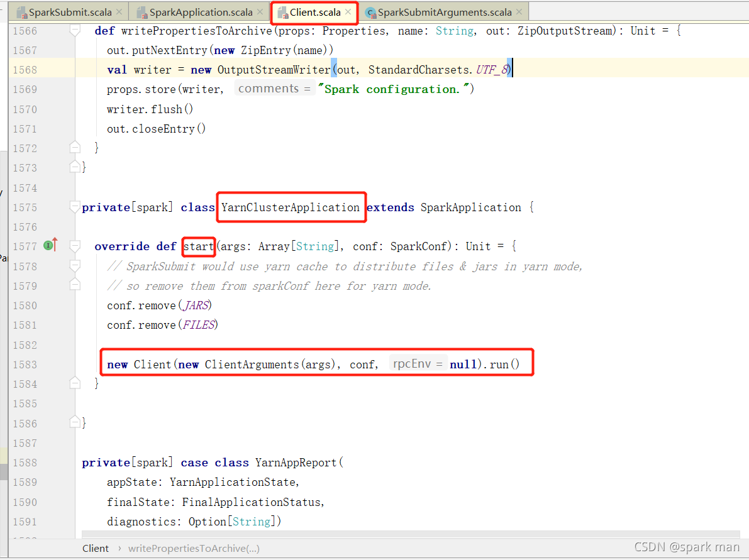749x560 pixels.
Task: Click the comments parameter hint on line 1569
Action: pos(274,89)
